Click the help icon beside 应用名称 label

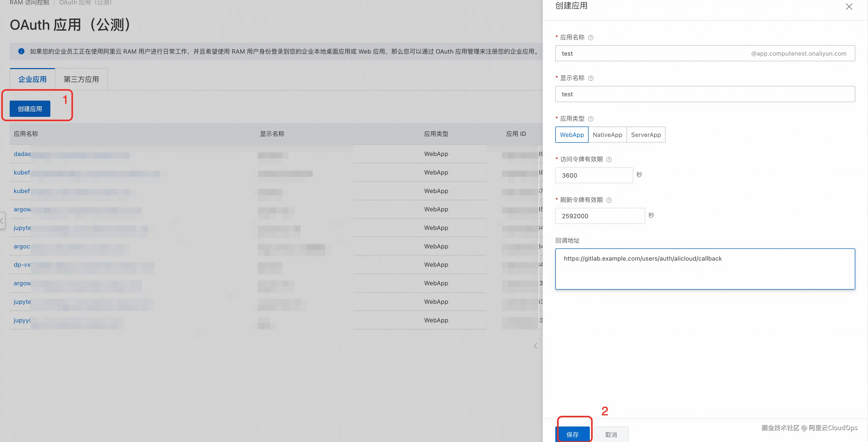coord(590,37)
